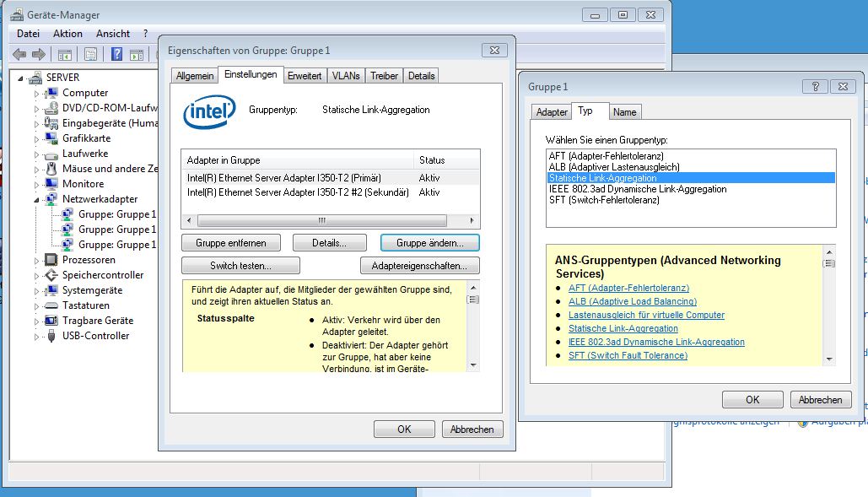The height and width of the screenshot is (497, 868).
Task: Select ALB (Adaptiver Lastenausgleich) group type in list
Action: [691, 167]
